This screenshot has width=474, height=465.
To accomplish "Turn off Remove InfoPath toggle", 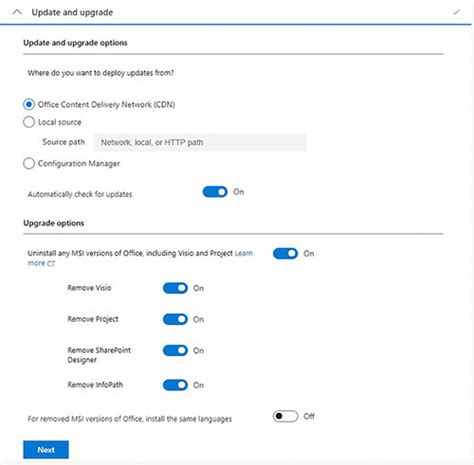I will click(175, 385).
